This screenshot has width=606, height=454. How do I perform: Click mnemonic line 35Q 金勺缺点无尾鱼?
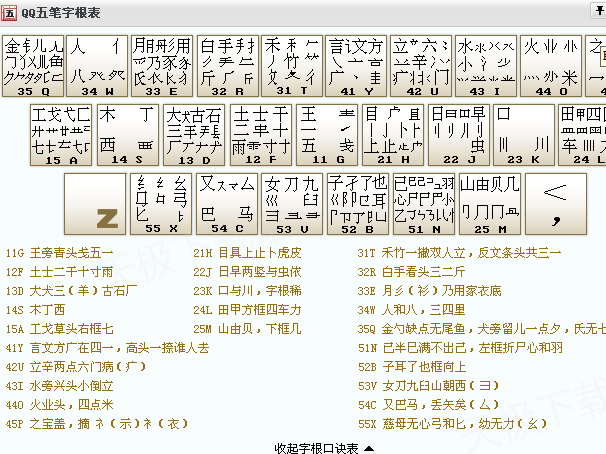[x=482, y=329]
